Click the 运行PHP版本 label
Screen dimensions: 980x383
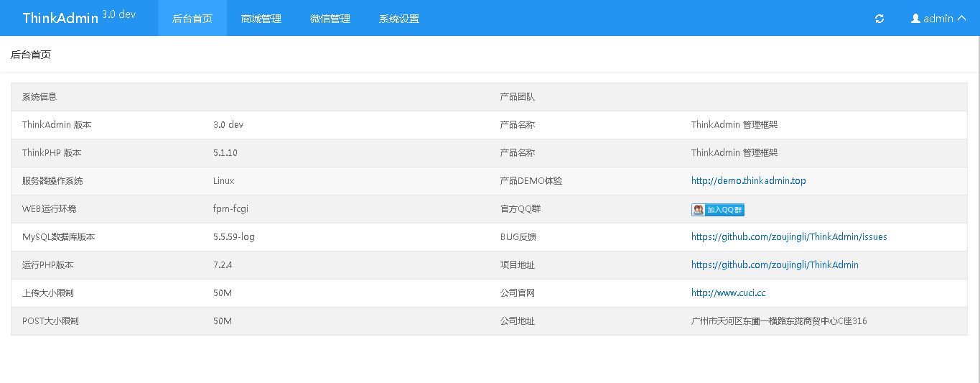coord(47,265)
